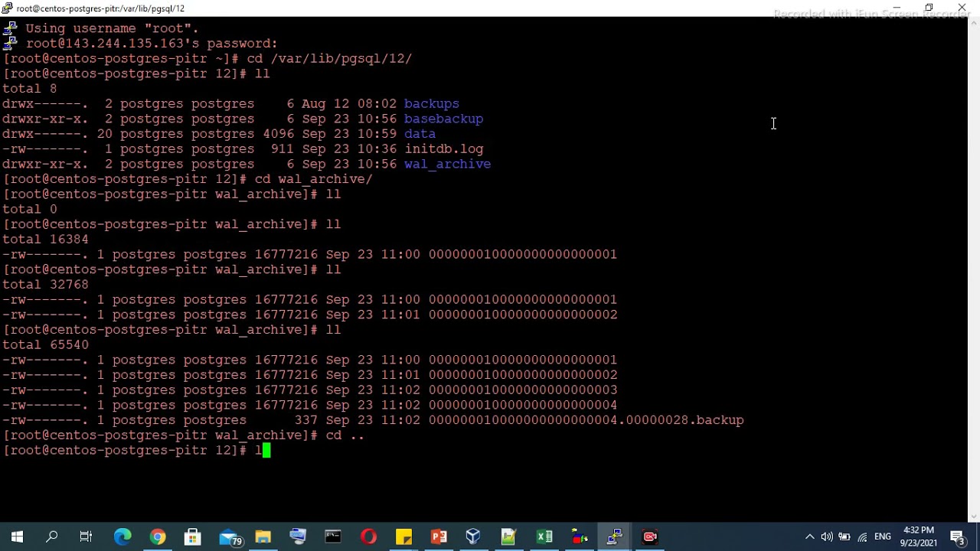Open remote desktop monitor taskbar icon

coord(298,536)
